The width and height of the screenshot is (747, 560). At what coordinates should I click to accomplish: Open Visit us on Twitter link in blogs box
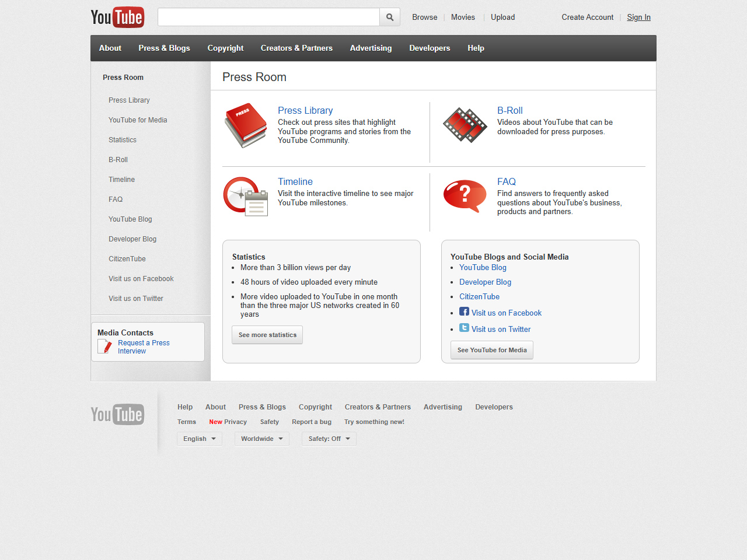pyautogui.click(x=501, y=329)
